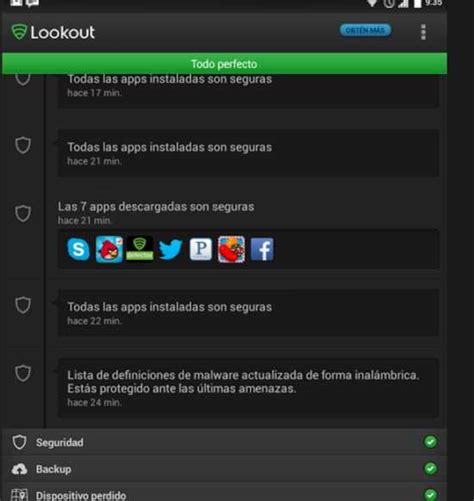Tap the green checkmark beside Backup
Viewport: 474px width, 501px height.
[430, 468]
